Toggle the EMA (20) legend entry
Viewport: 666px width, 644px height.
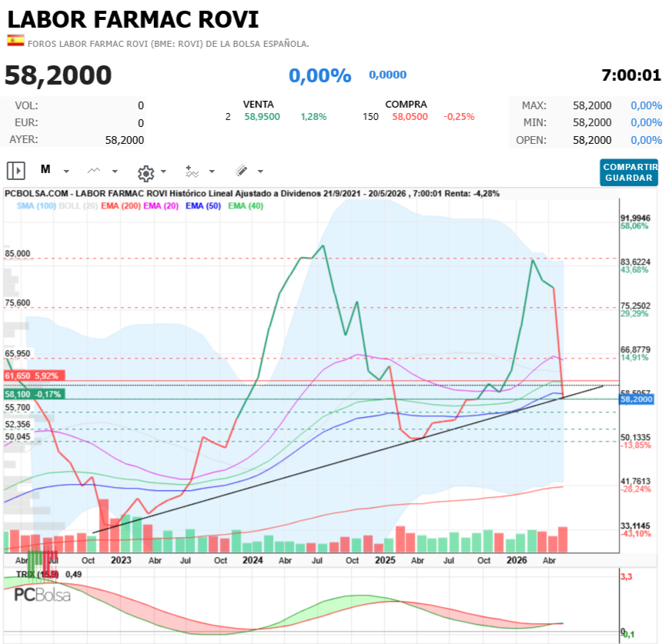[161, 206]
